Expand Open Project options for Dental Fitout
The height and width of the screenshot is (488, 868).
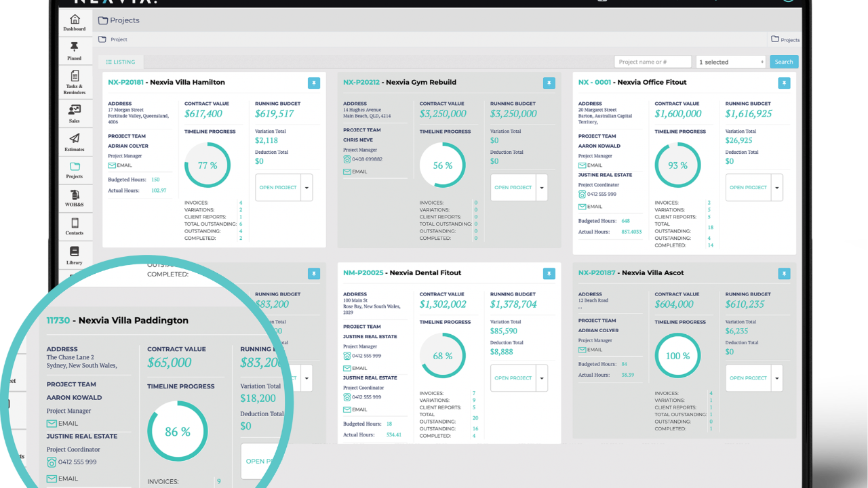(x=542, y=378)
